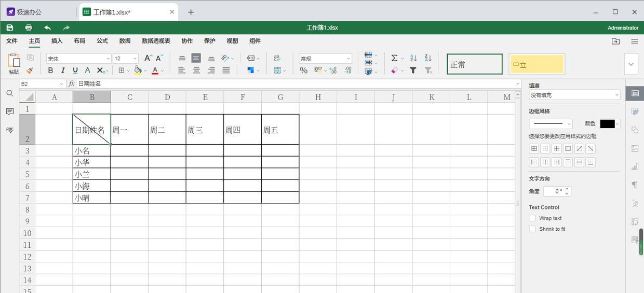Click the Format painter brush icon
644x293 pixels.
click(30, 70)
